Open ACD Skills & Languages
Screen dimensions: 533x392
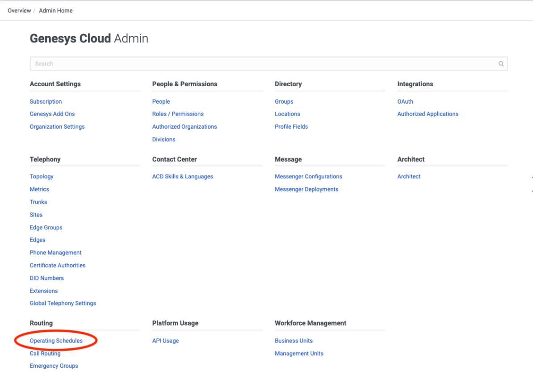point(183,176)
